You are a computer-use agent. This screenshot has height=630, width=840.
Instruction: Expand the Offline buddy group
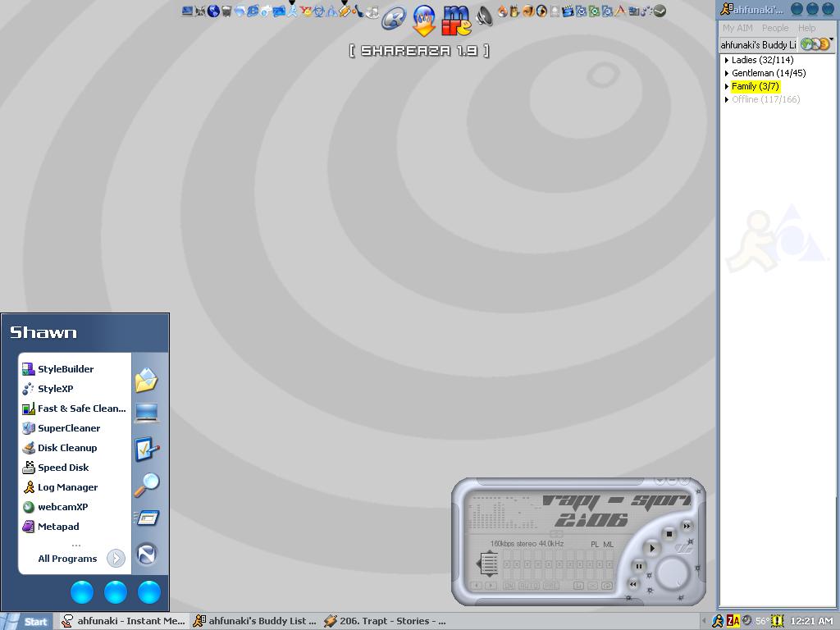point(727,99)
